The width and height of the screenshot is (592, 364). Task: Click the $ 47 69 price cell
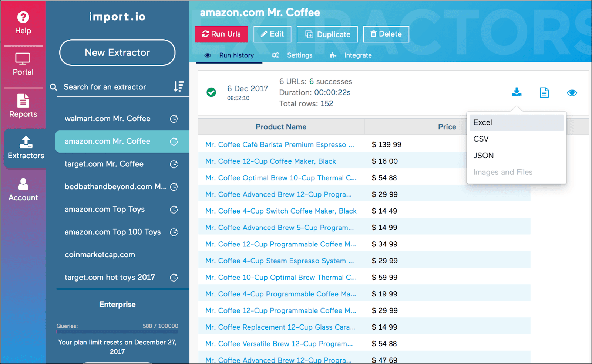385,360
